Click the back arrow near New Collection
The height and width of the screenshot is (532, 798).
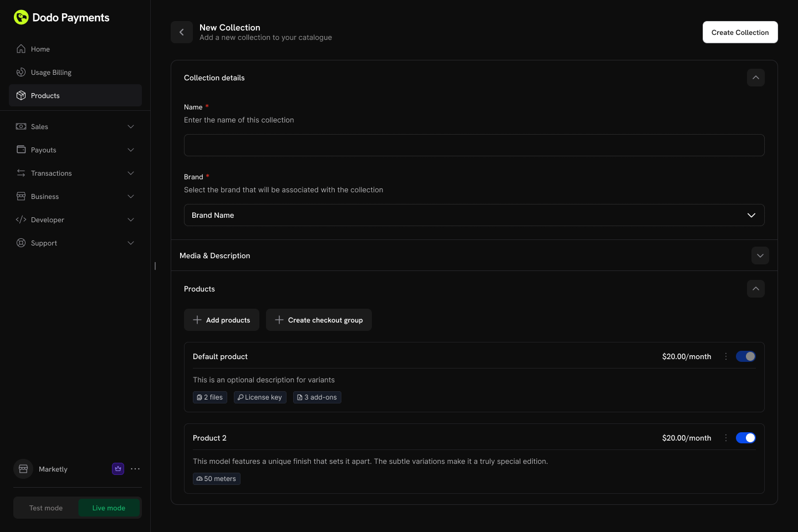point(182,32)
